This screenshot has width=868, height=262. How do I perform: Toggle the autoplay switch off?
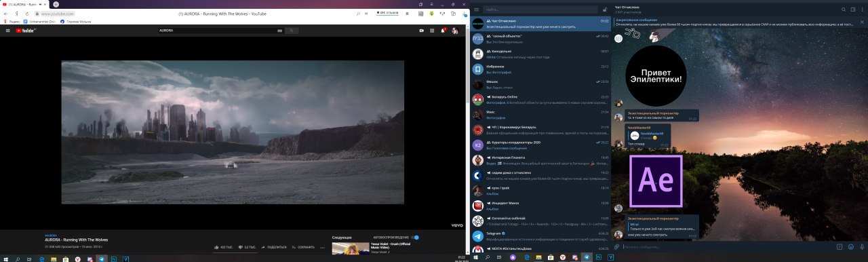(415, 238)
